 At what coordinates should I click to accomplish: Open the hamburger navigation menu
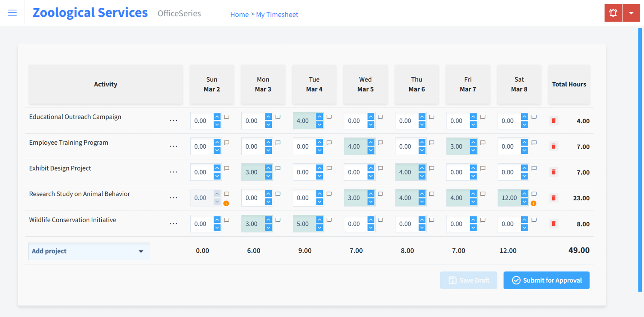[x=12, y=12]
